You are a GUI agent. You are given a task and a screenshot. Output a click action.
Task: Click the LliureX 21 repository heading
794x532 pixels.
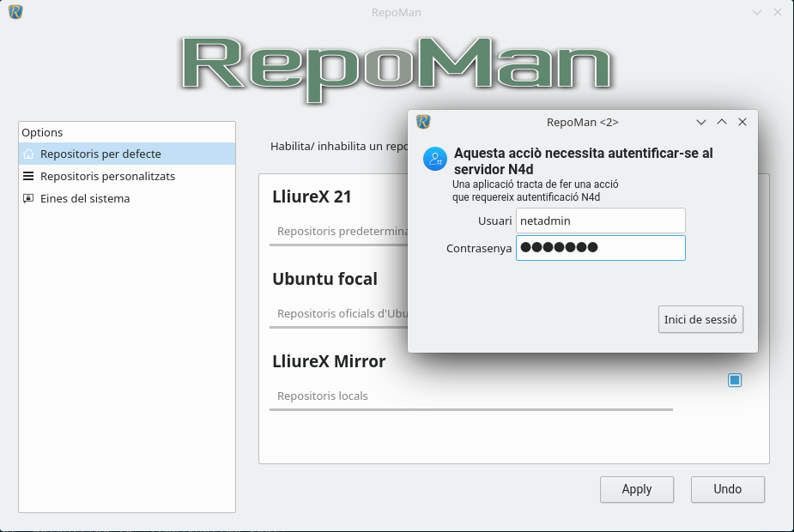pyautogui.click(x=312, y=196)
